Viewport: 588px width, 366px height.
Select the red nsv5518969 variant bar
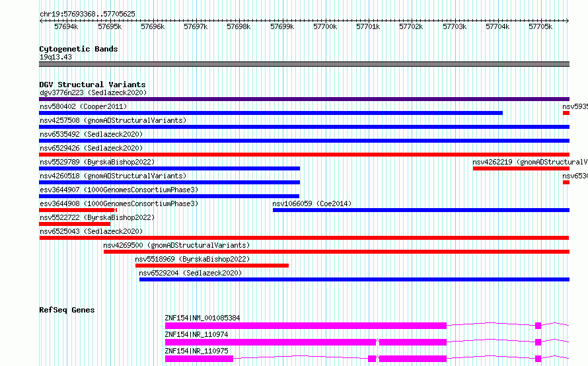[212, 266]
